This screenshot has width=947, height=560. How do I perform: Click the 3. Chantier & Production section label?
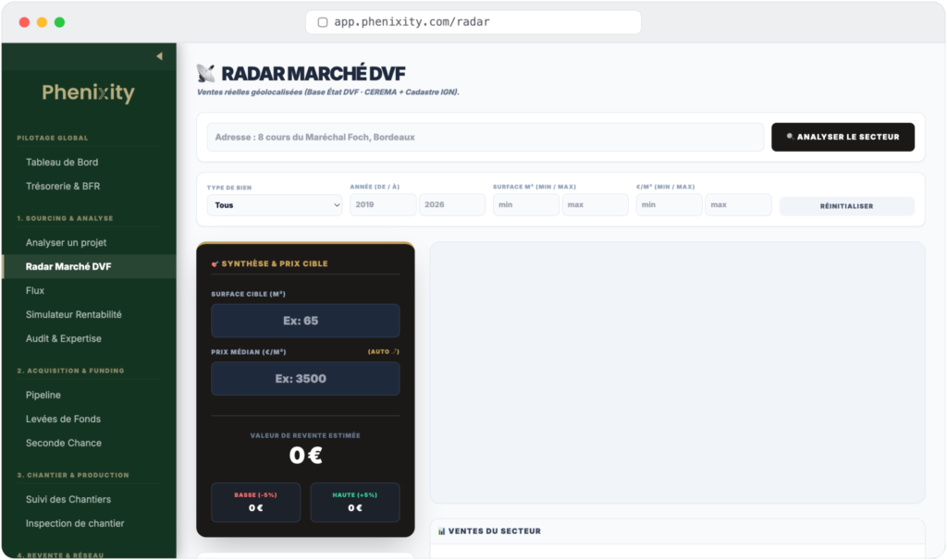click(x=73, y=476)
